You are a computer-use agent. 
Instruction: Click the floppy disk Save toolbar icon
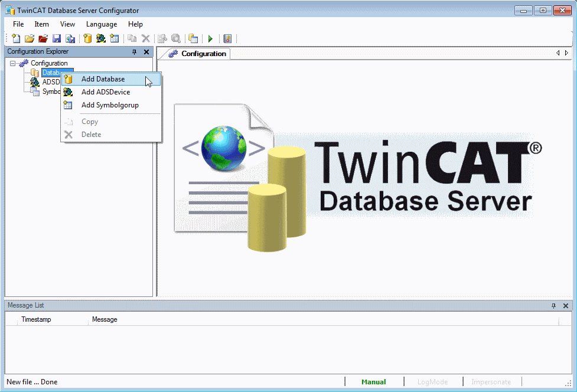coord(57,38)
